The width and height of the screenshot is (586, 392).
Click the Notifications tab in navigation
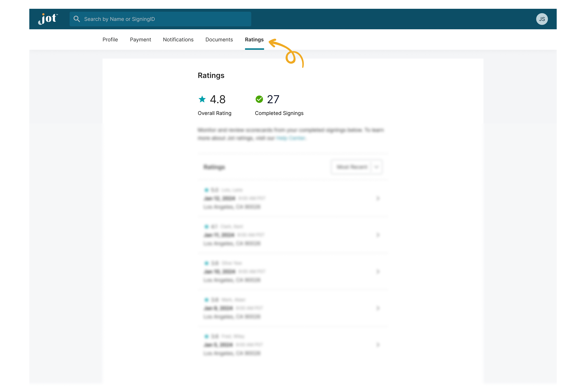pos(178,39)
